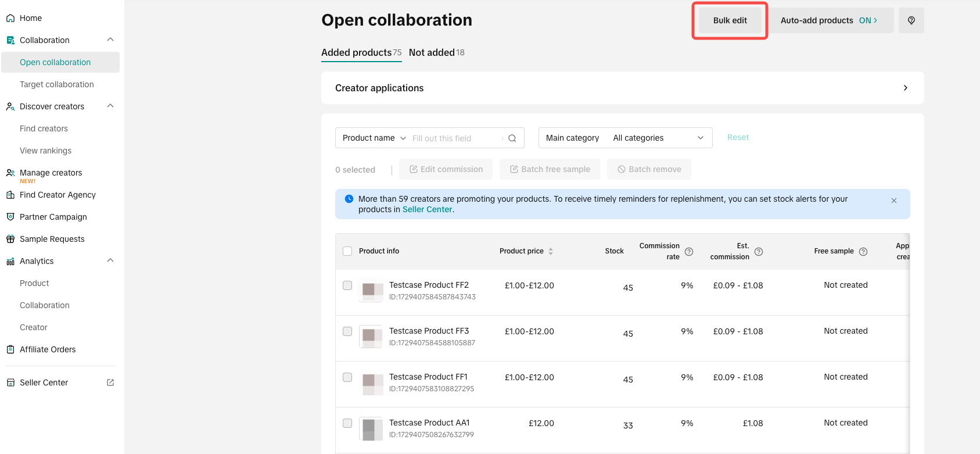Open Target collaboration in the sidebar

click(56, 84)
